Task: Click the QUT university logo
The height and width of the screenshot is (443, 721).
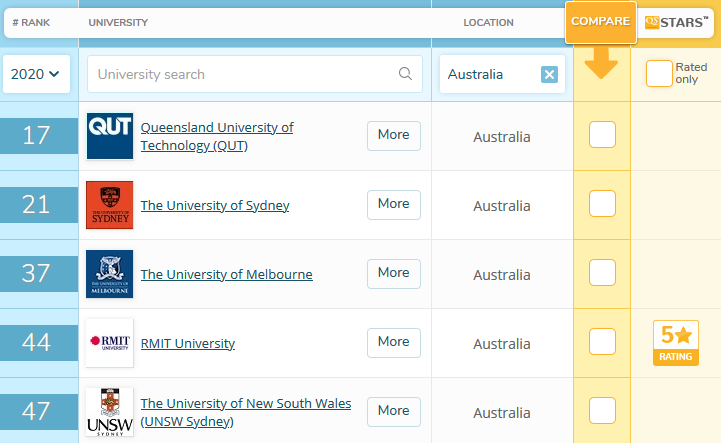Action: (109, 136)
